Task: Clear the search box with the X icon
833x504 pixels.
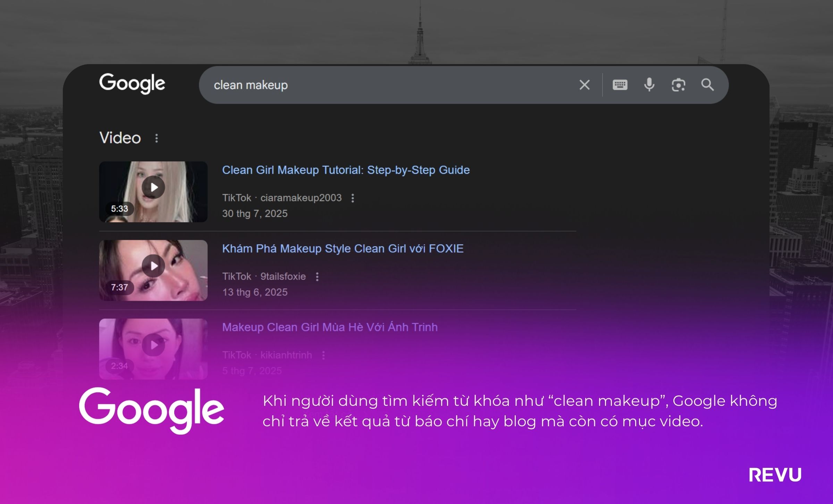Action: [x=584, y=85]
